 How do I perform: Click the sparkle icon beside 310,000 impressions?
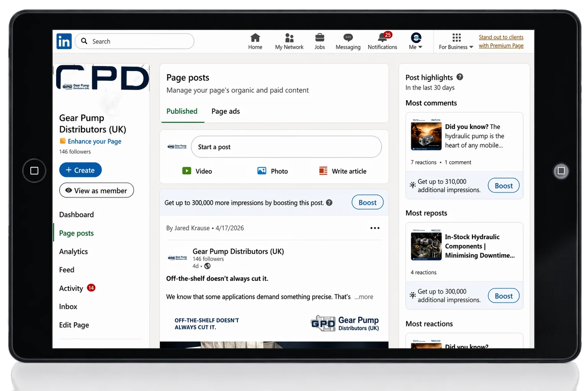click(413, 185)
